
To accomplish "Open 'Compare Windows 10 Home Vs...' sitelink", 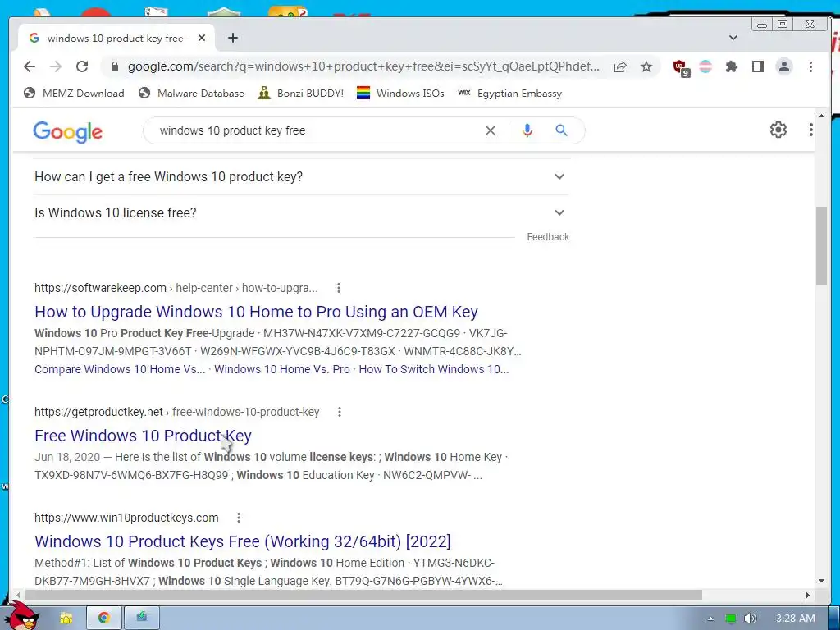I will coord(120,369).
